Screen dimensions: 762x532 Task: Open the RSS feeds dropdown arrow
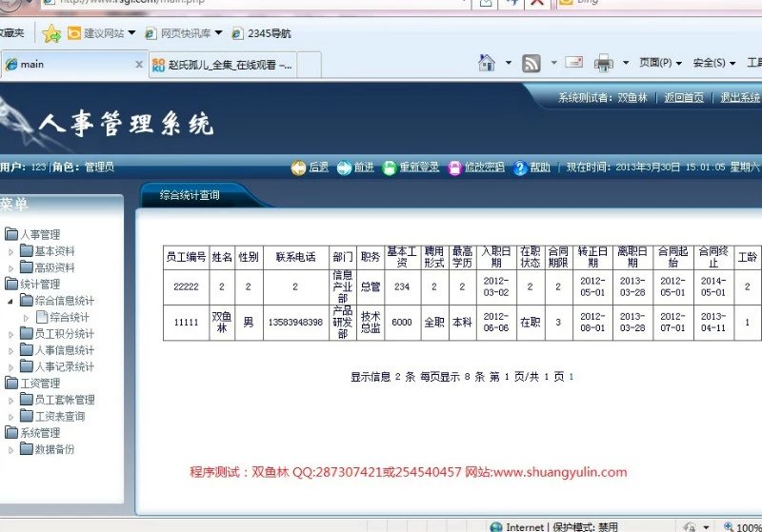click(553, 63)
